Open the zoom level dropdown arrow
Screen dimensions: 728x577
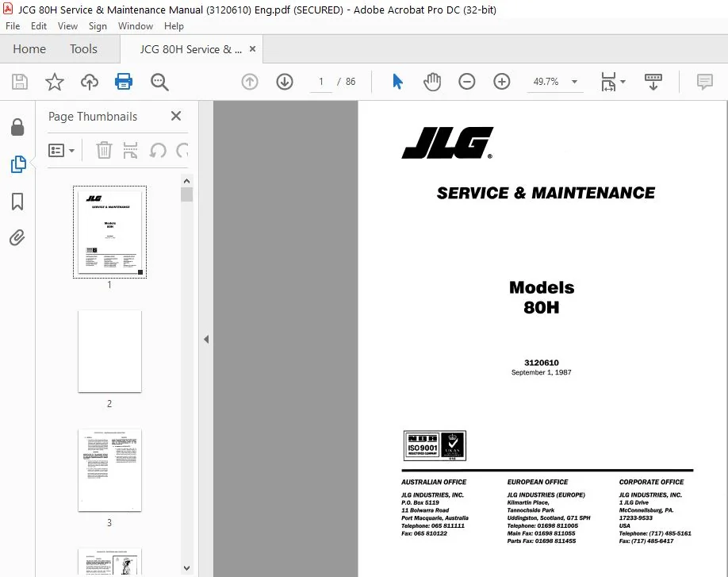(574, 82)
